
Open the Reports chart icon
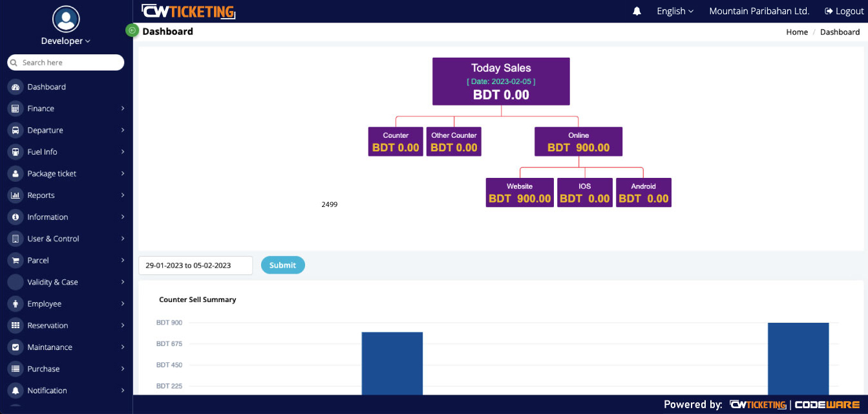tap(14, 195)
